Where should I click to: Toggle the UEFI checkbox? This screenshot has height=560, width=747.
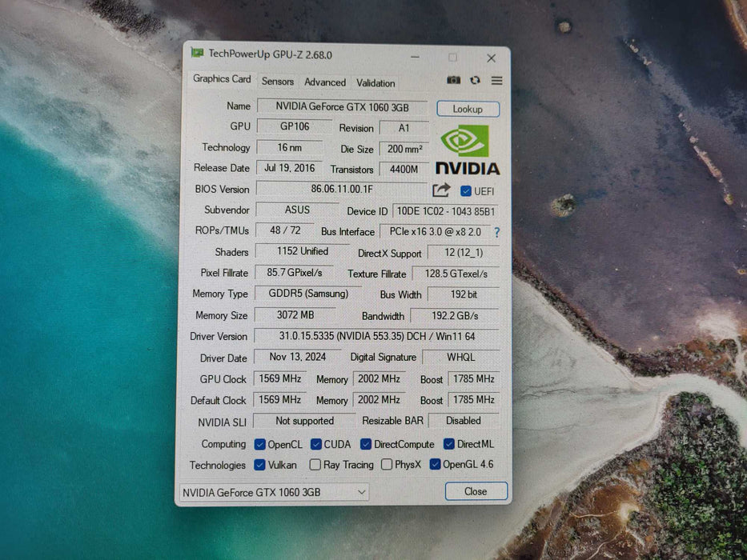pos(466,191)
